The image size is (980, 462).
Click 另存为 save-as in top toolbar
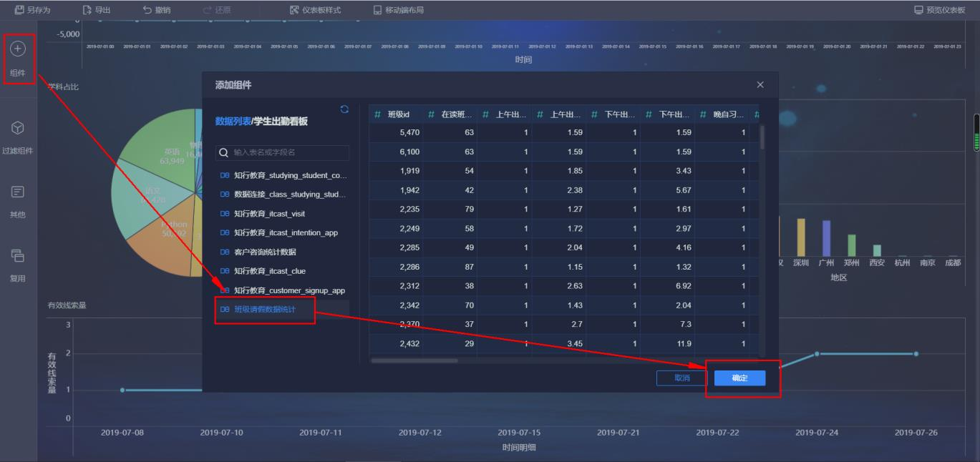pos(33,10)
